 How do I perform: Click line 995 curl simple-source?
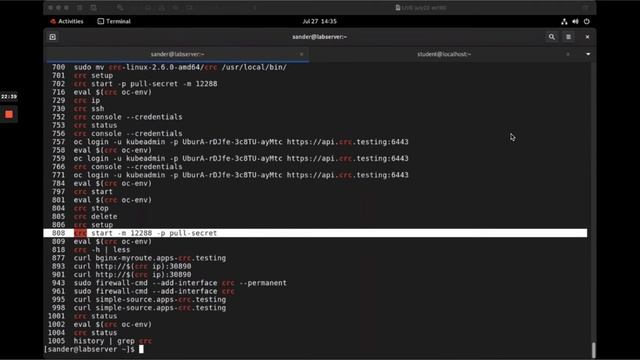pos(138,300)
